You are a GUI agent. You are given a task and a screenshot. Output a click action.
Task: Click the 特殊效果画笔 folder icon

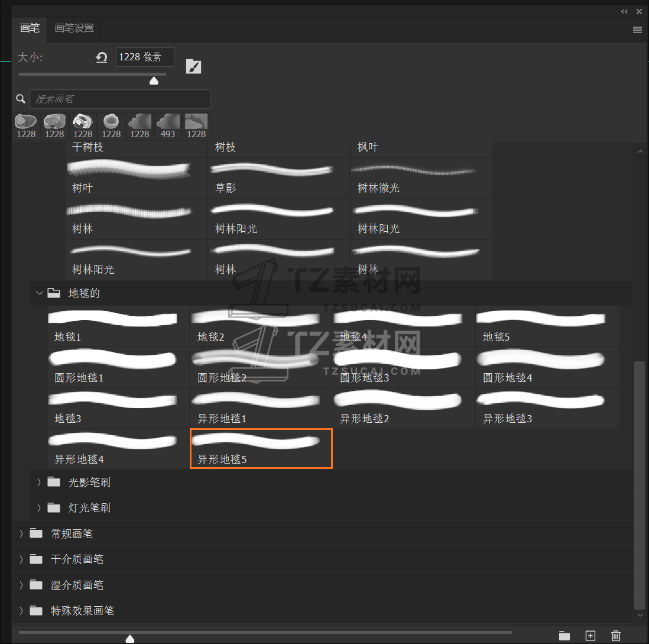click(36, 610)
